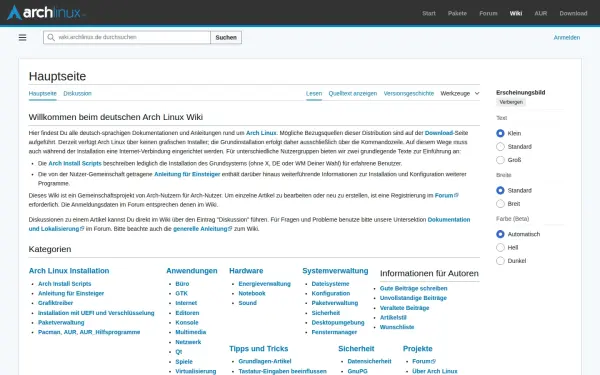Open the Energieverwaltung link

click(x=264, y=284)
